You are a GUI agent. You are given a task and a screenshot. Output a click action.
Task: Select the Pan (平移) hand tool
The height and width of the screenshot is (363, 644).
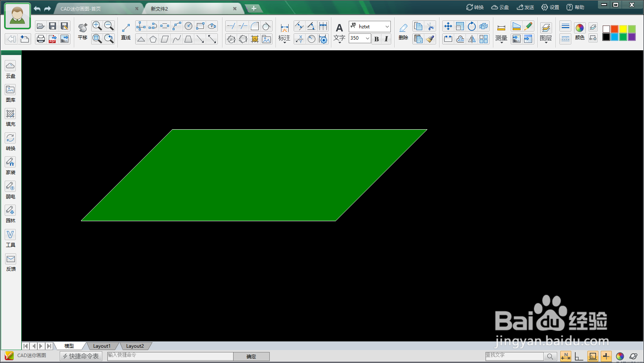click(x=83, y=31)
